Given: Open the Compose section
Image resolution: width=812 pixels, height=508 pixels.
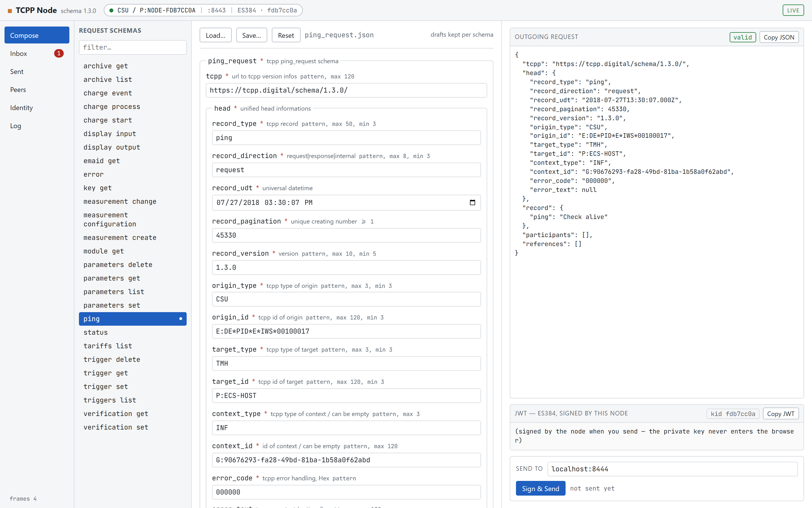Looking at the screenshot, I should (37, 35).
